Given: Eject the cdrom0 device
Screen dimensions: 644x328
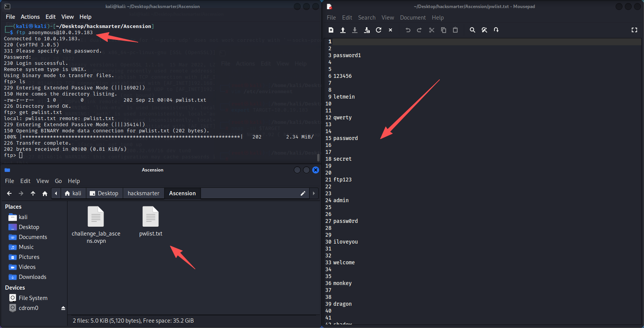Looking at the screenshot, I should point(63,308).
